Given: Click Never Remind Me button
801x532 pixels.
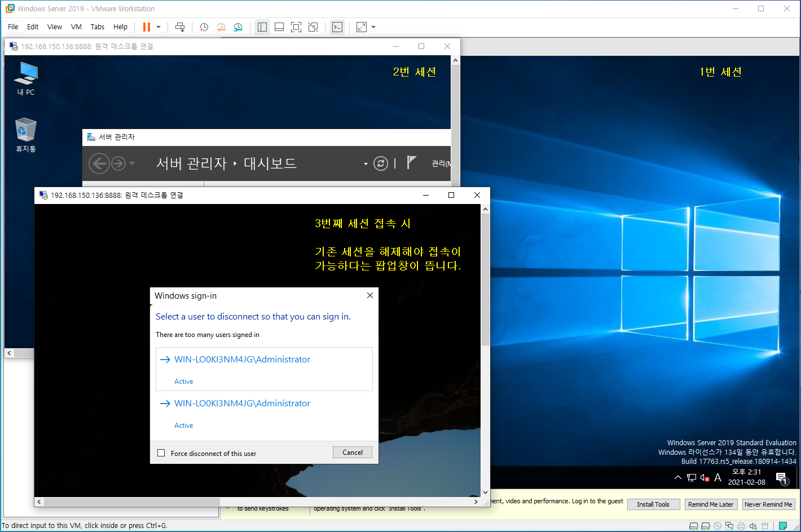Looking at the screenshot, I should tap(768, 504).
